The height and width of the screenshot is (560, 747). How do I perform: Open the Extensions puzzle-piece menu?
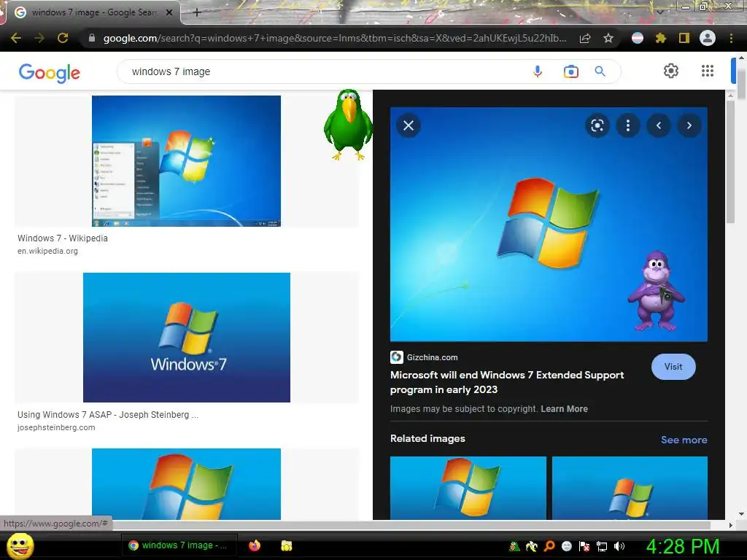point(661,38)
